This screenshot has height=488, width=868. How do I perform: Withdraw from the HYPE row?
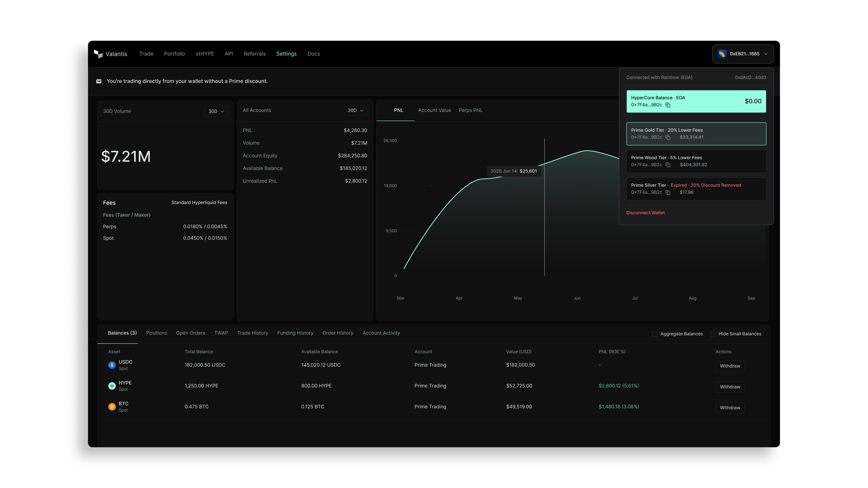(x=730, y=387)
